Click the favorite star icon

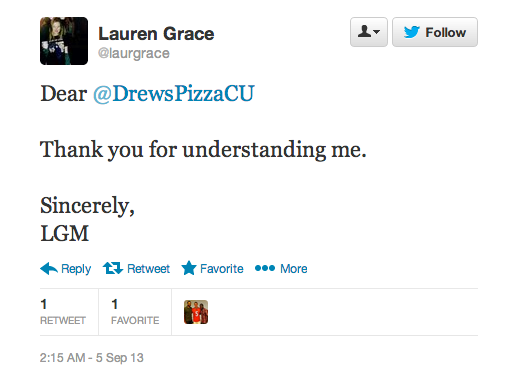pos(189,268)
